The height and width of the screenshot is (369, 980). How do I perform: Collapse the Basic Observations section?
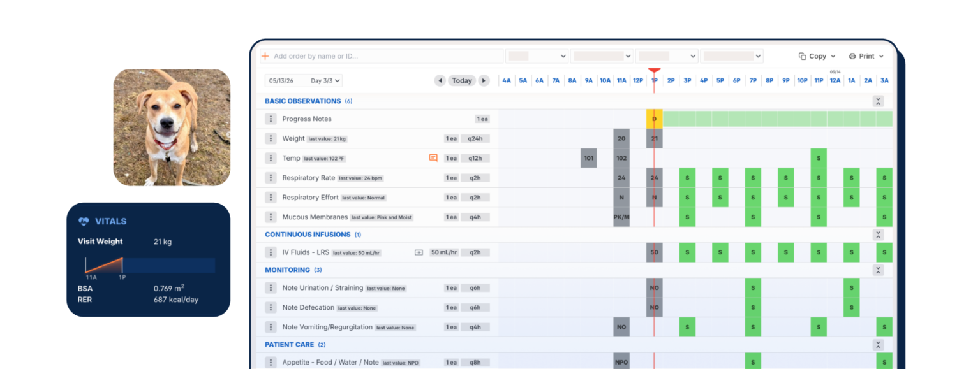coord(879,101)
